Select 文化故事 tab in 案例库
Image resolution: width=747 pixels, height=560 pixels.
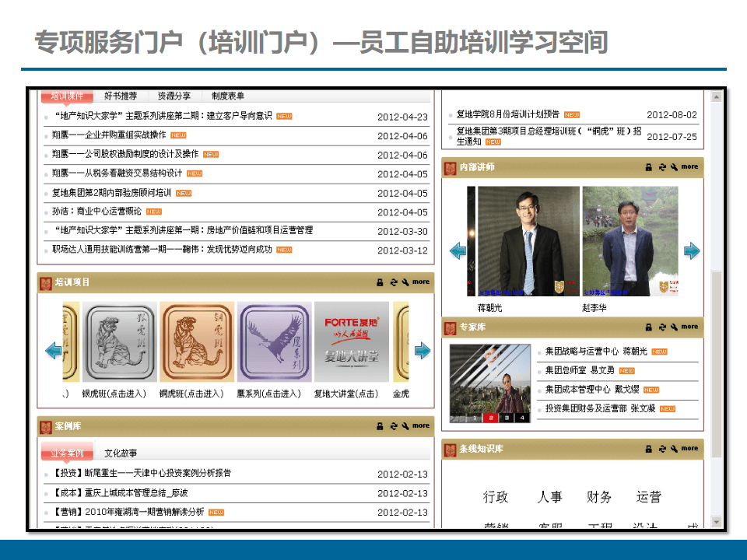pos(121,453)
